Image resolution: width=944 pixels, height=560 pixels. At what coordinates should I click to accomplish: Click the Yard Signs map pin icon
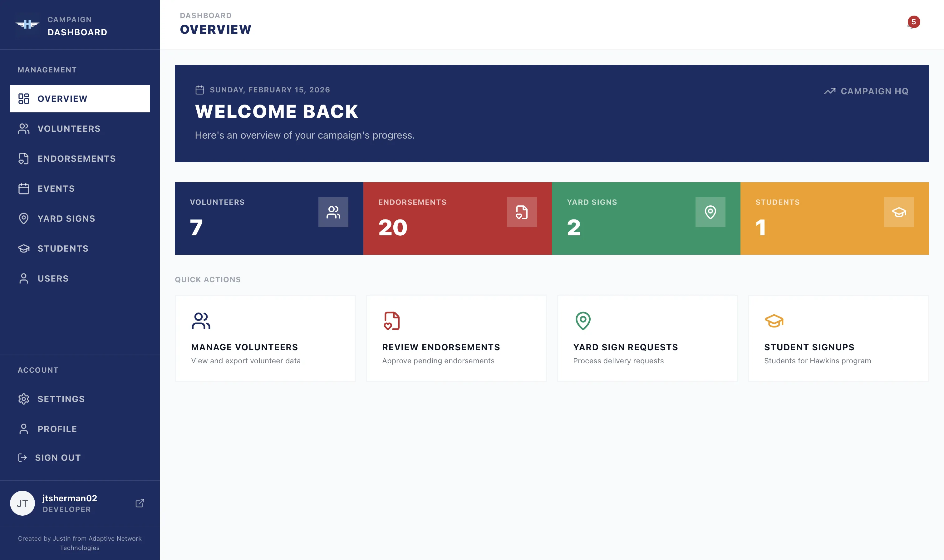coord(24,219)
